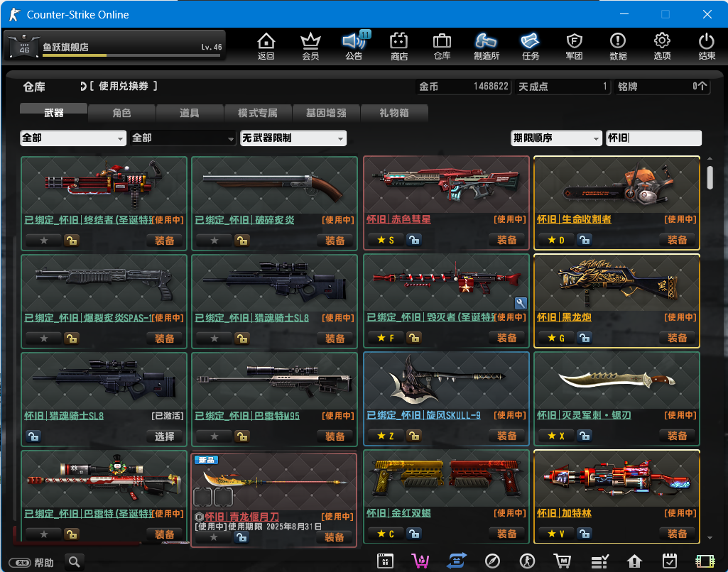Open the 期限顺序 sort dropdown
This screenshot has width=728, height=572.
(555, 138)
